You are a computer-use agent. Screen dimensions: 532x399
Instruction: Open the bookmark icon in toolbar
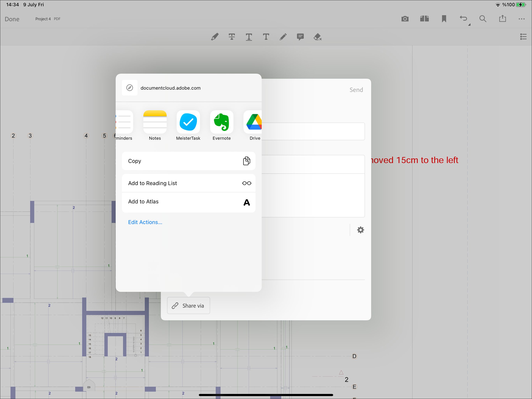444,19
